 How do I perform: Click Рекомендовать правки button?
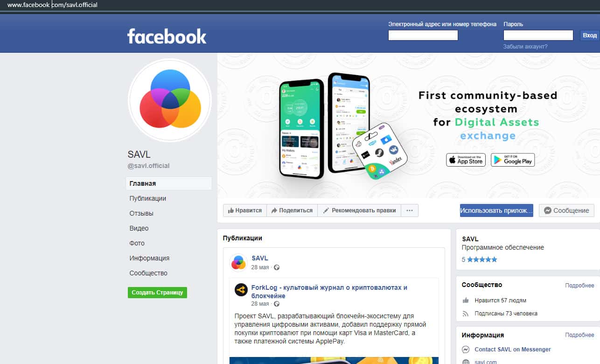coord(359,210)
